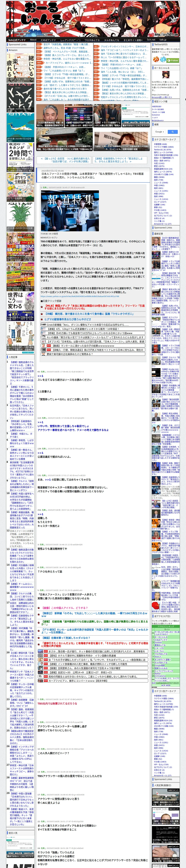Viewport: 186px width, 868px height.
Task: Open the 【速報】丸川いずみ news thumbnail
Action: point(122,139)
